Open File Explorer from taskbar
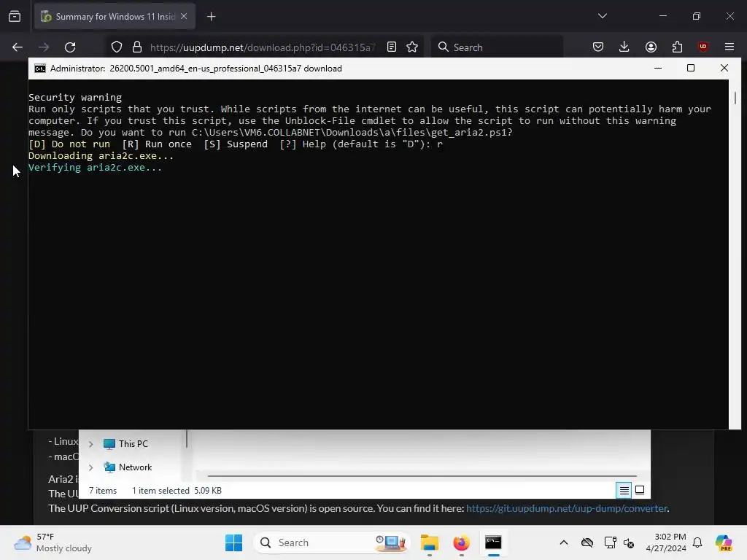This screenshot has width=747, height=560. [429, 542]
